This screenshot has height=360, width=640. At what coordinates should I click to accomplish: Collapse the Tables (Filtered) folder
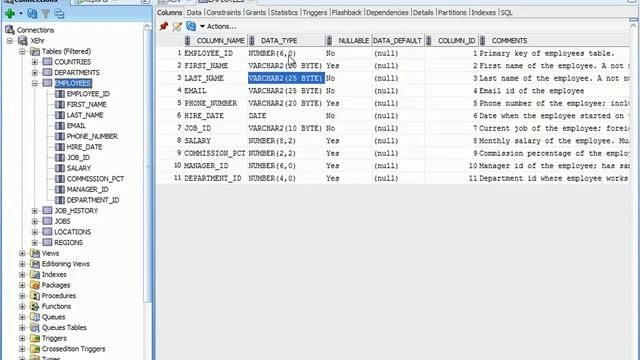22,51
